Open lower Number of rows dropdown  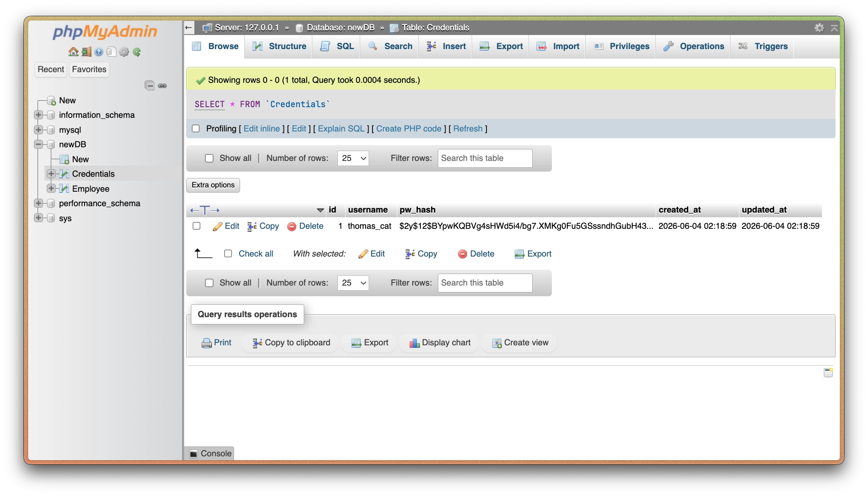tap(353, 283)
